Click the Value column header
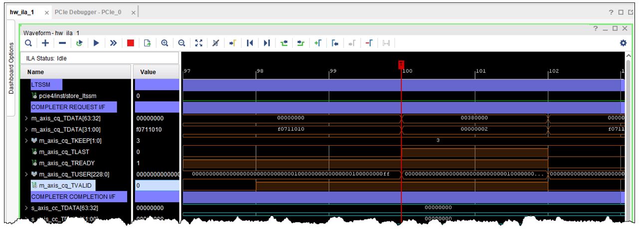Image resolution: width=644 pixels, height=229 pixels. pyautogui.click(x=156, y=72)
